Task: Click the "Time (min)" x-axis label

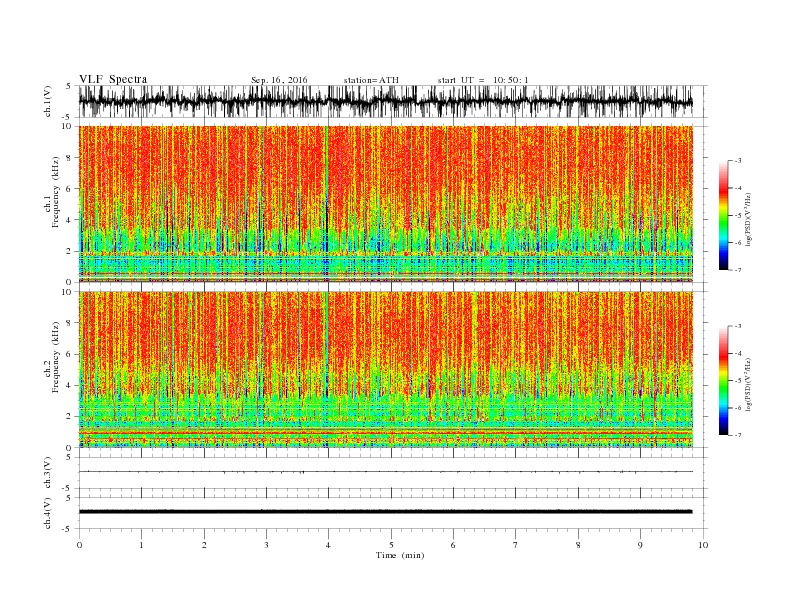Action: click(400, 555)
